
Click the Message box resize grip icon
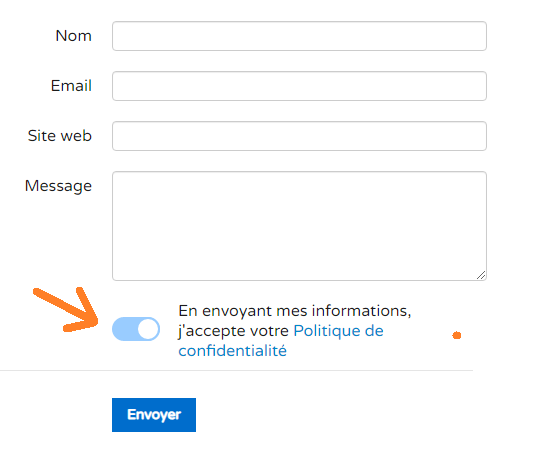pos(481,275)
